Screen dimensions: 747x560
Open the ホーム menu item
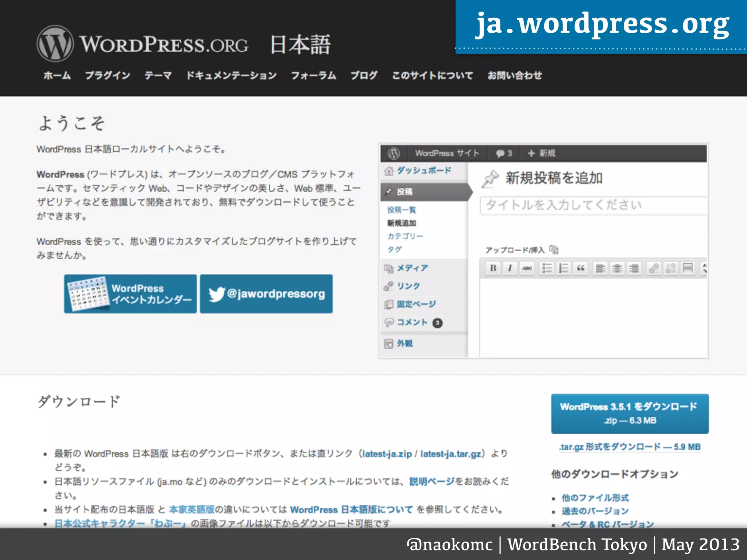57,75
